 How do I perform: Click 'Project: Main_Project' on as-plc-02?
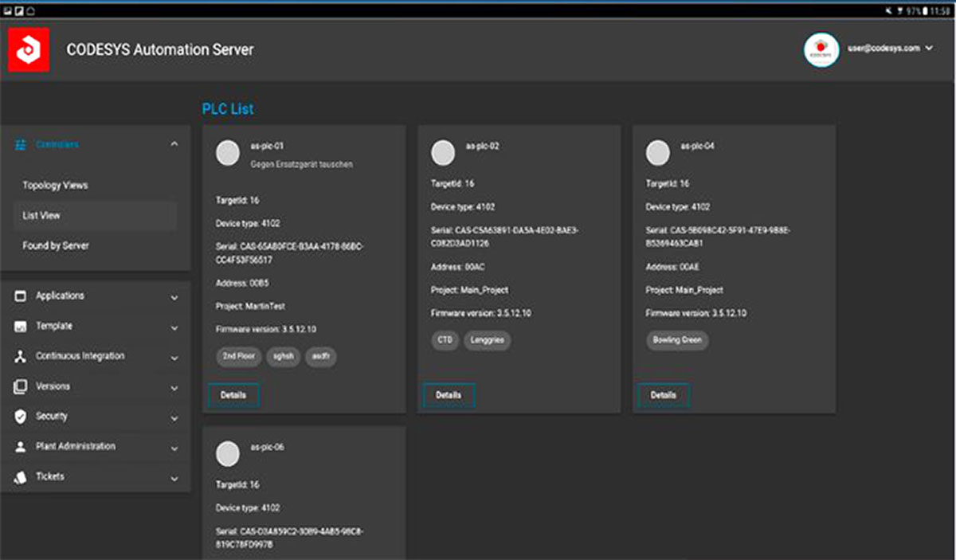click(469, 290)
